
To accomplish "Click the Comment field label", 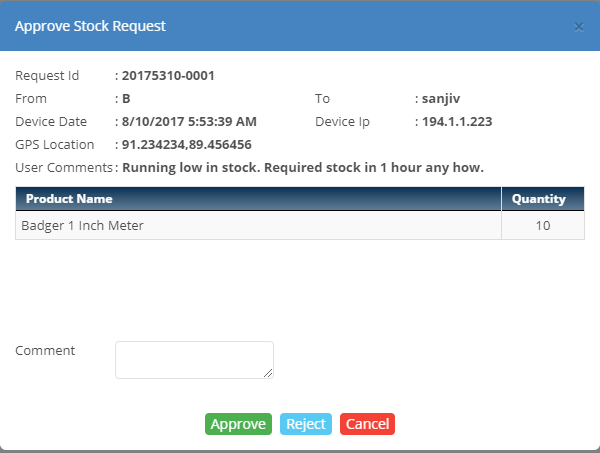I will (45, 351).
